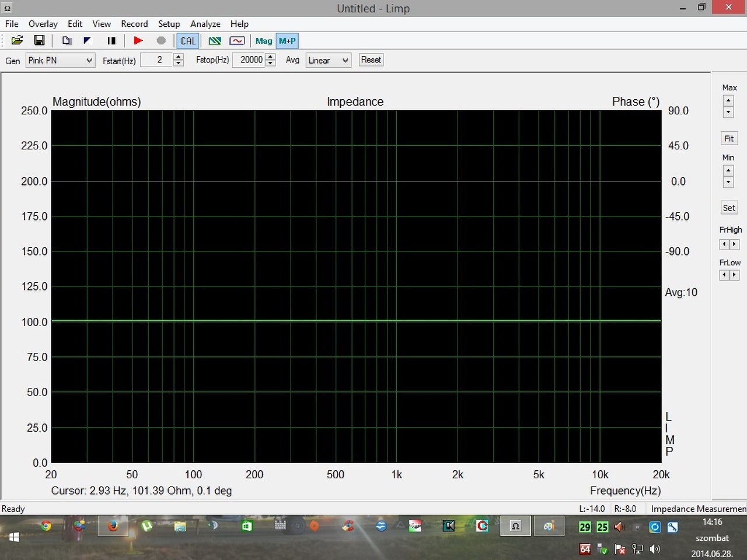Image resolution: width=747 pixels, height=560 pixels.
Task: Open the green hatched setup icon
Action: [x=215, y=40]
